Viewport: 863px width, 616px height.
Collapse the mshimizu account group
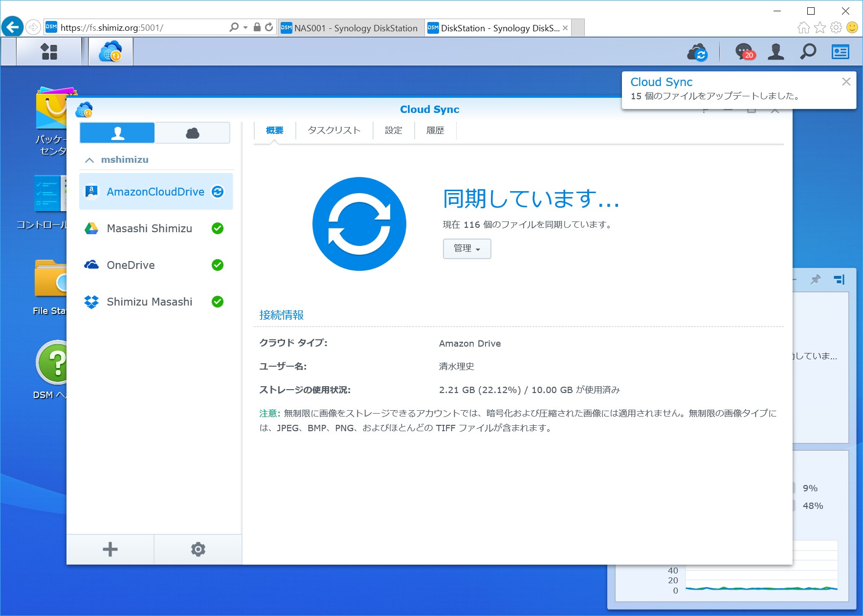[89, 159]
